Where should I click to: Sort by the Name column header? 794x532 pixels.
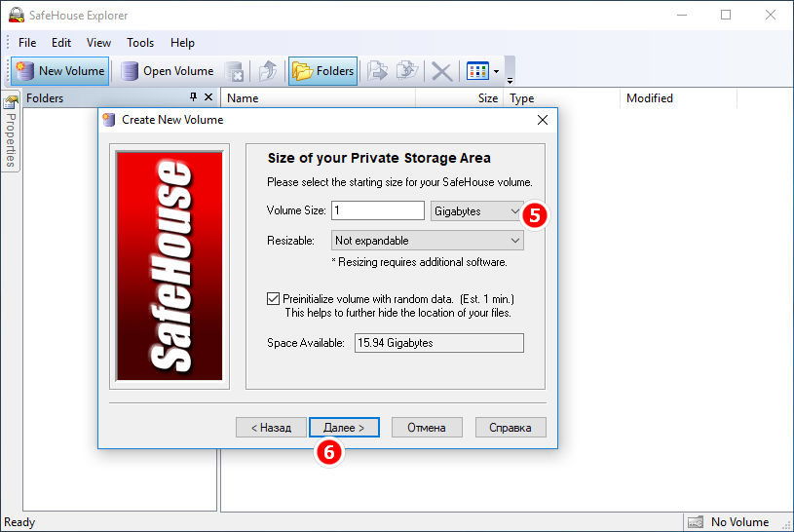318,98
